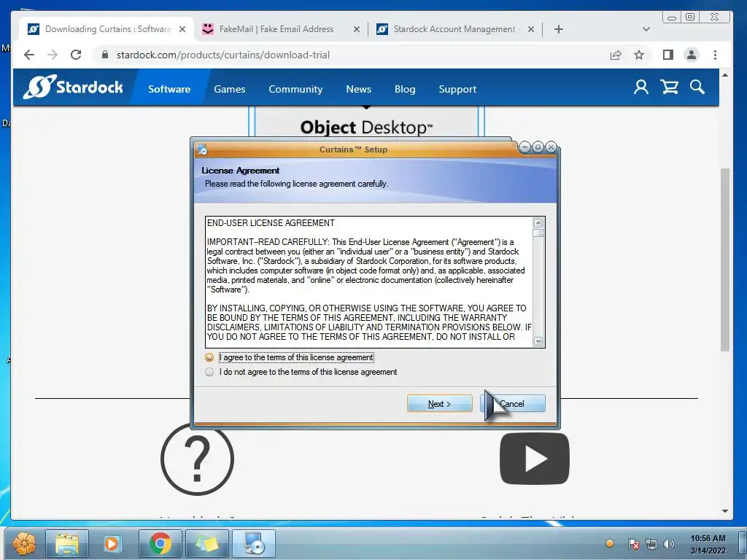Open the media player taskbar icon

point(112,543)
